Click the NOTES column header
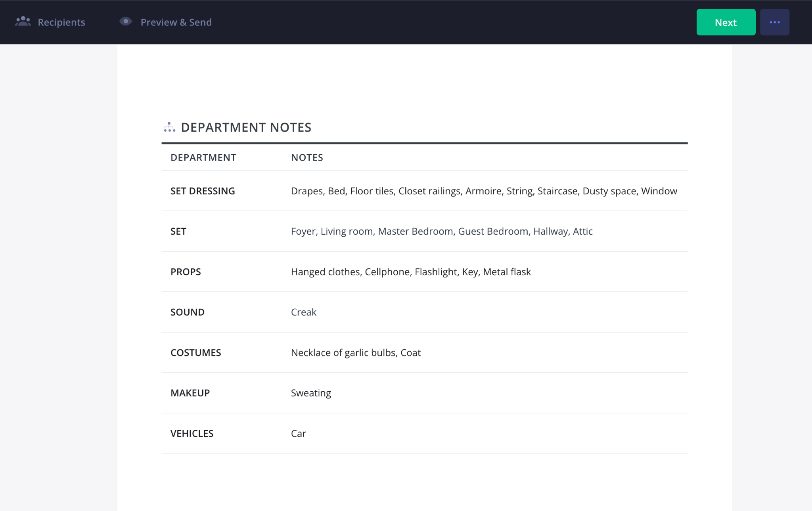Image resolution: width=812 pixels, height=511 pixels. point(307,157)
